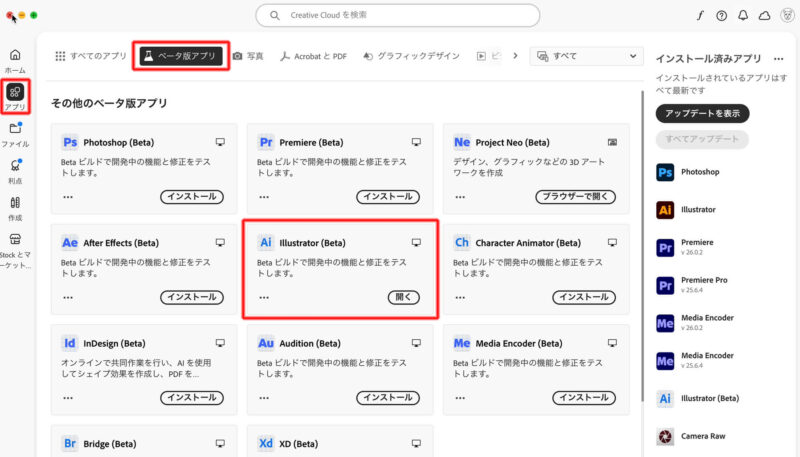
Task: Click the fonts 'f' icon in header
Action: pyautogui.click(x=700, y=15)
